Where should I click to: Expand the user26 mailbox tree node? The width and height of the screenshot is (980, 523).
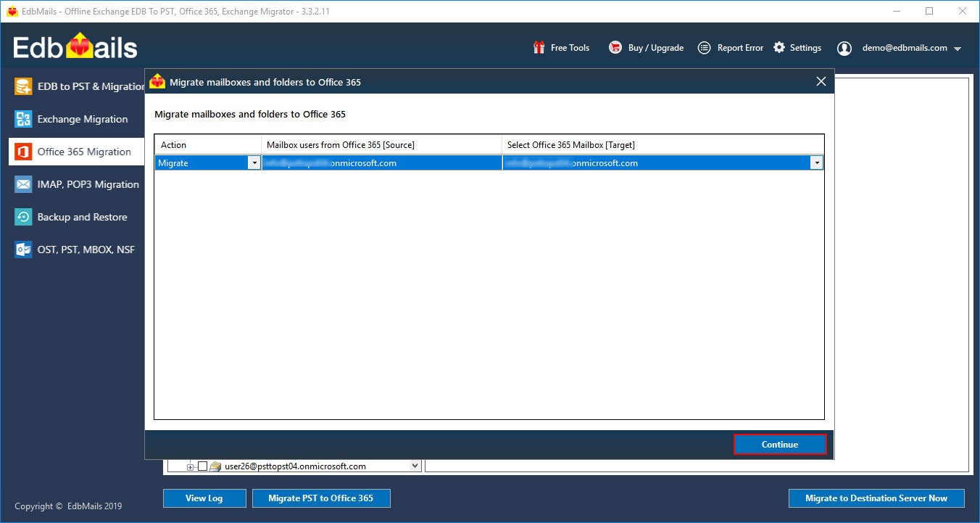pyautogui.click(x=191, y=466)
